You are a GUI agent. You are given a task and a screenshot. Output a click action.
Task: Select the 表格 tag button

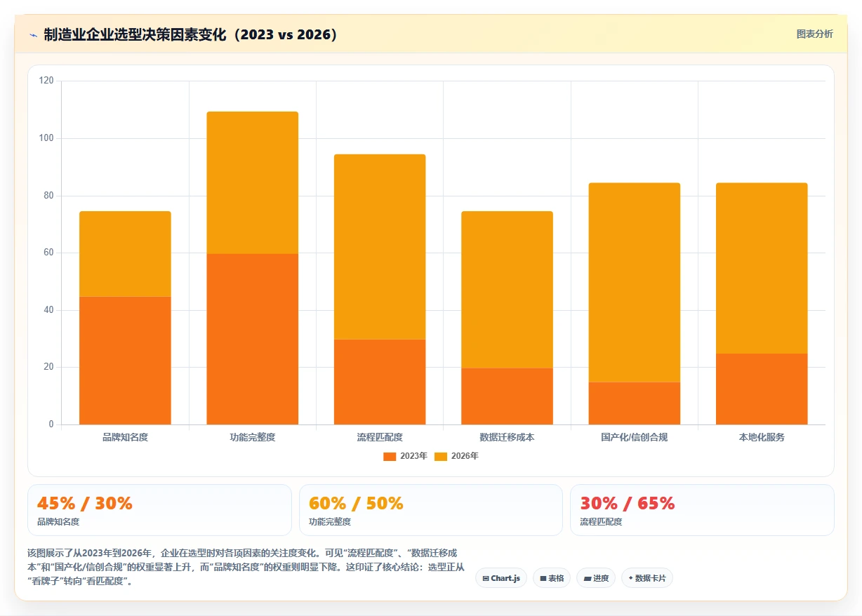click(x=552, y=578)
